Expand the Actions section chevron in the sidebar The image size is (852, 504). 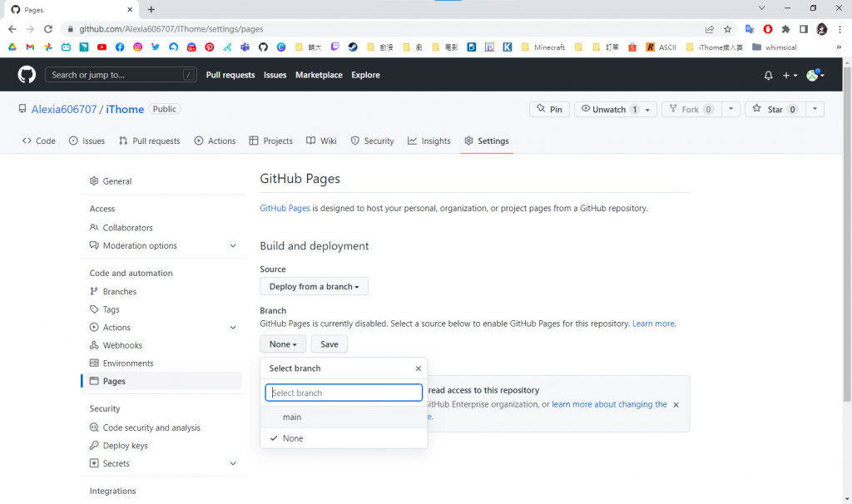pos(233,328)
